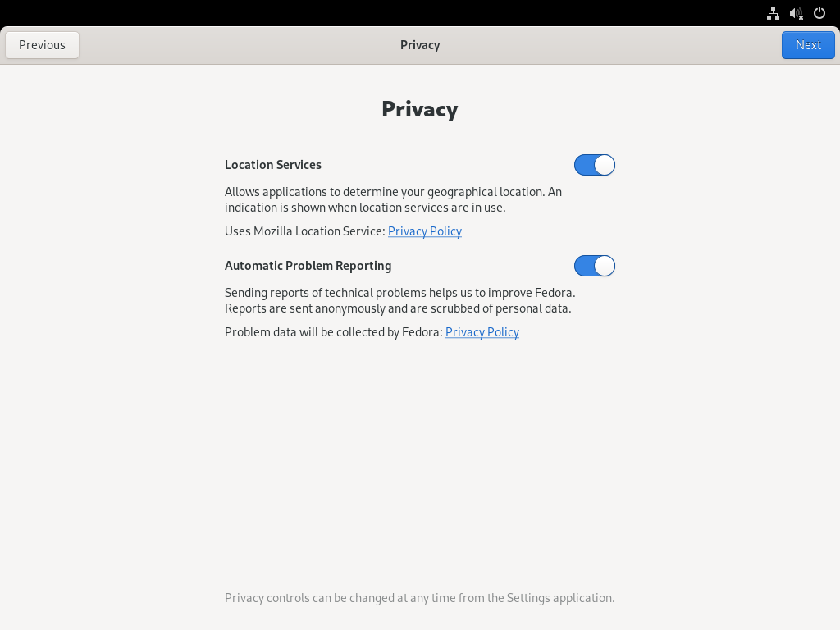Click "Problem data will be collected" text

333,332
